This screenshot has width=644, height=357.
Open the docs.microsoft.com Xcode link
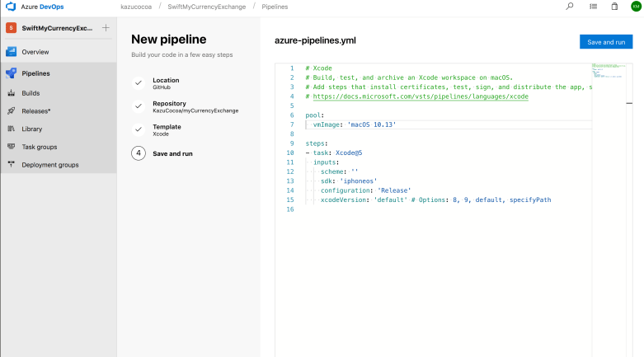click(x=421, y=96)
